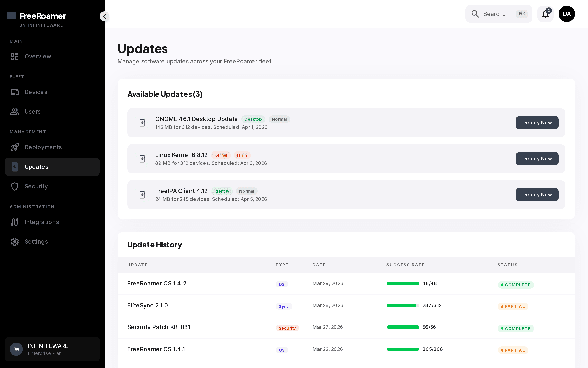Select the Security menu item
Viewport: 588px width, 368px height.
[52, 186]
